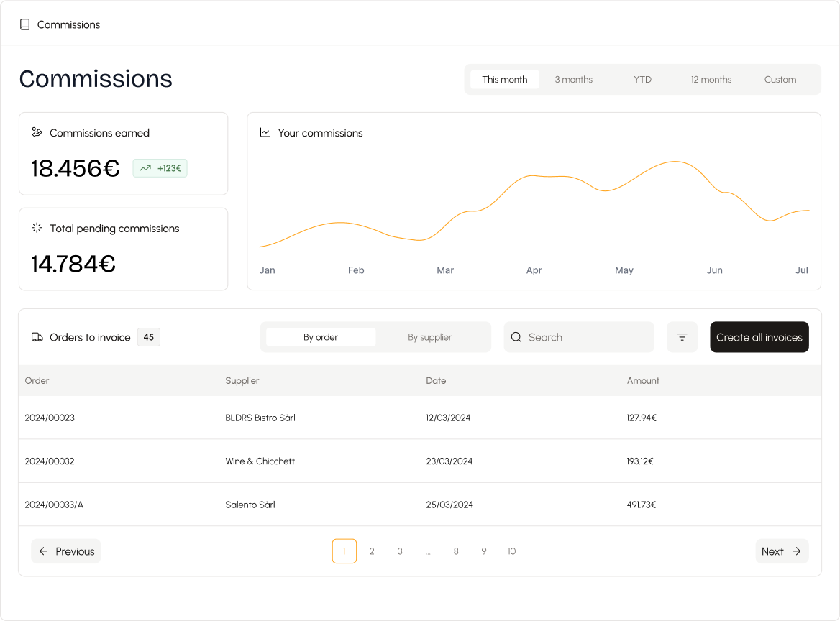Select the This month time range
Image resolution: width=840 pixels, height=621 pixels.
tap(504, 80)
